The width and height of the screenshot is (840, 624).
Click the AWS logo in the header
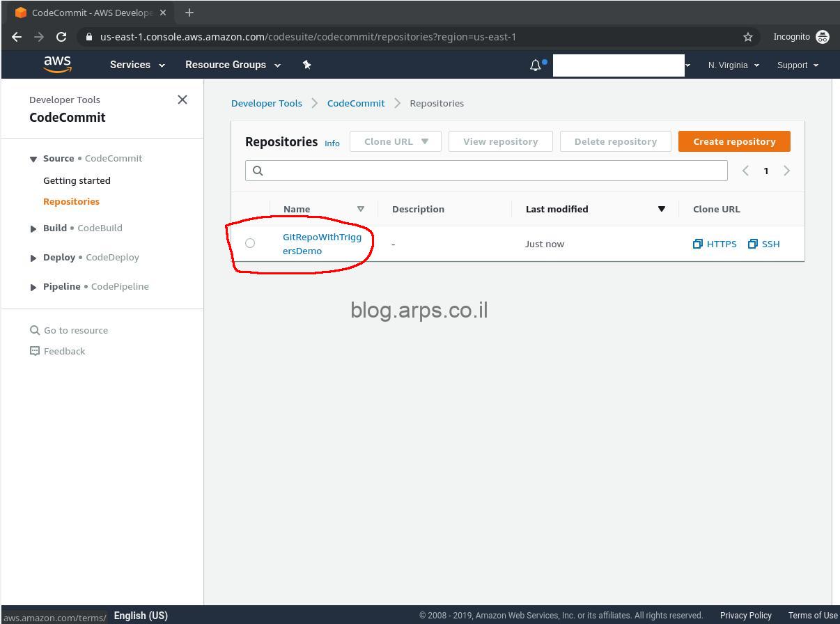tap(57, 64)
